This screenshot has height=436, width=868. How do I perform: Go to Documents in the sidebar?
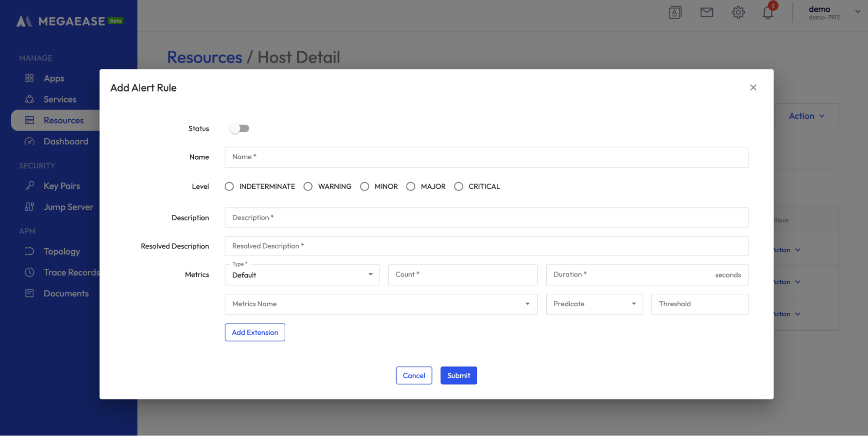point(66,294)
